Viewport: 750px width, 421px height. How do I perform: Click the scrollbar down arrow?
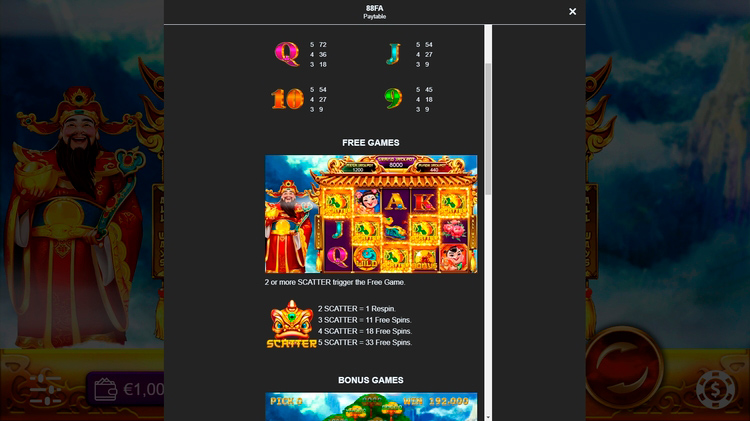pos(488,416)
